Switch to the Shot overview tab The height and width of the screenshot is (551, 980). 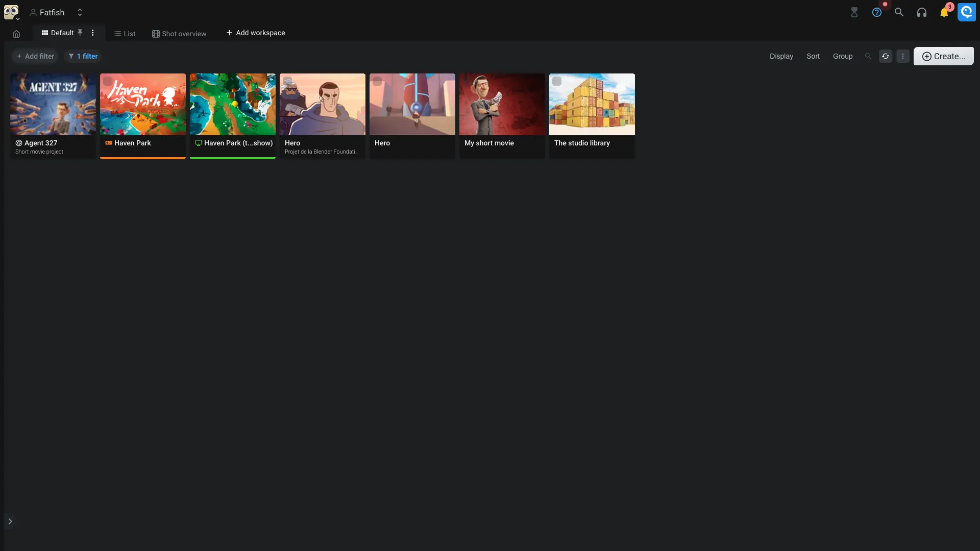click(x=179, y=34)
